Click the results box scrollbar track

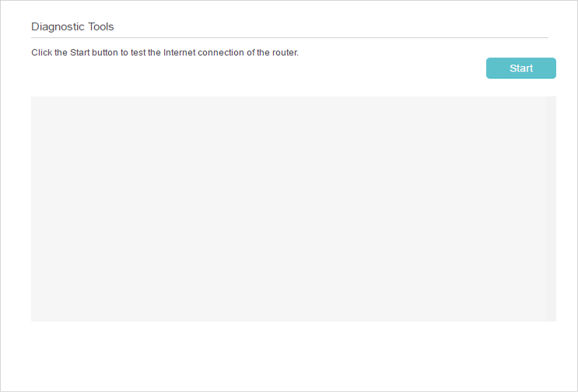pyautogui.click(x=551, y=208)
